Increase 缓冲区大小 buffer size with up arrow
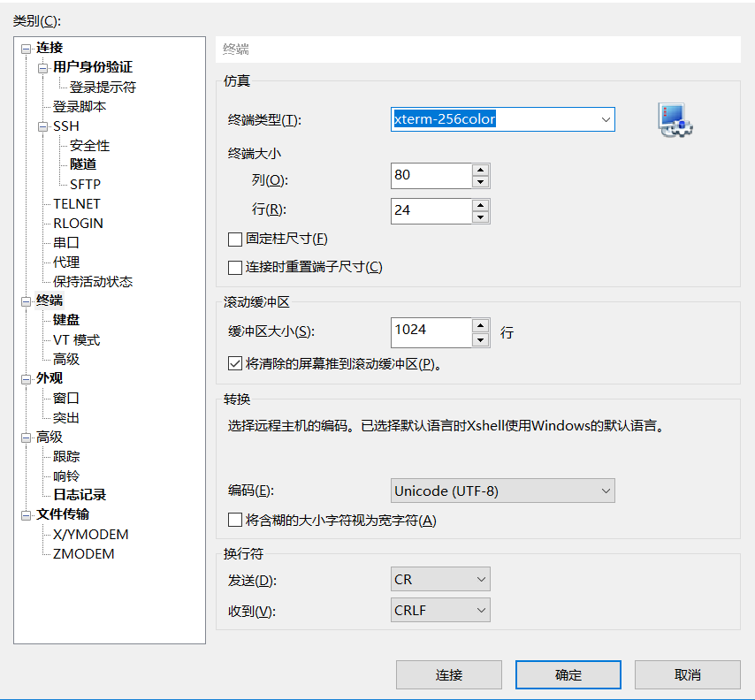755x700 pixels. pos(480,325)
